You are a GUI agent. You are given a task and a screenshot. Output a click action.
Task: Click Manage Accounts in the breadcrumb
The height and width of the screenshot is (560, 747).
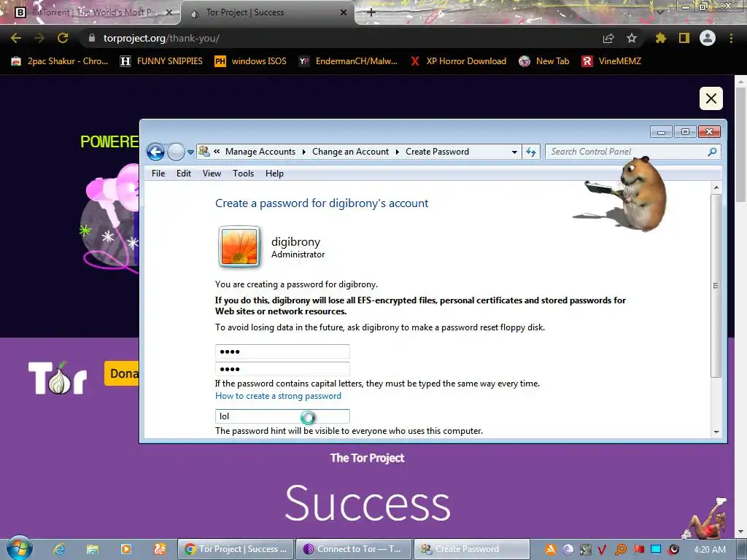coord(260,152)
